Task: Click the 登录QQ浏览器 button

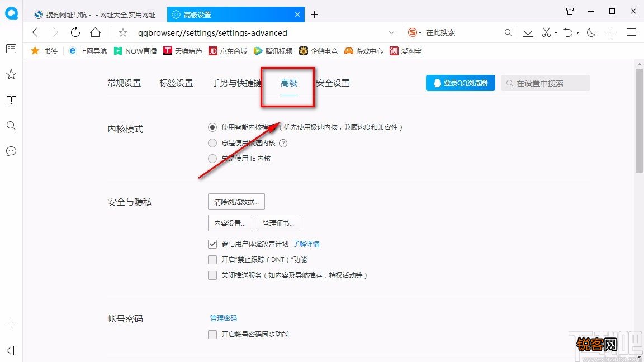Action: [x=460, y=83]
